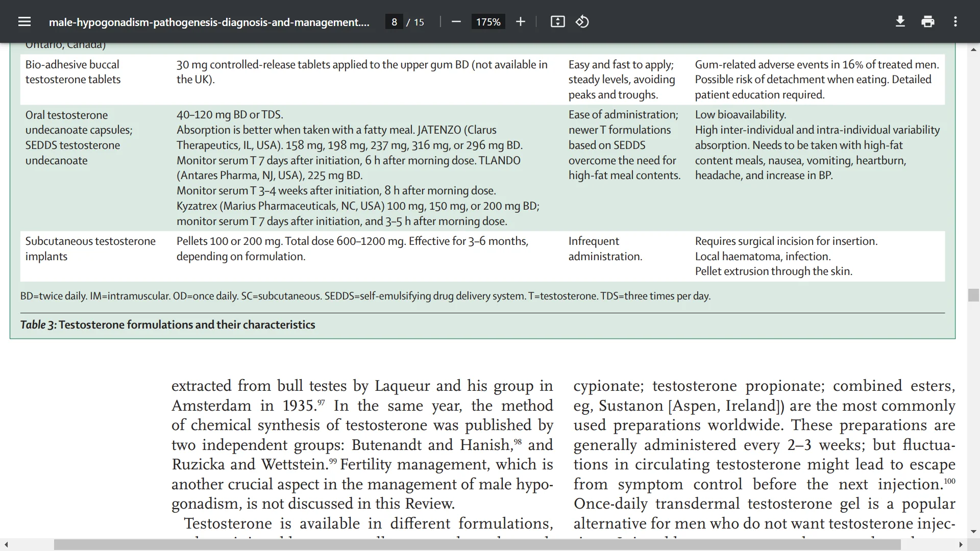The image size is (980, 551).
Task: Click 'Easy and fast to apply;' text
Action: (621, 65)
